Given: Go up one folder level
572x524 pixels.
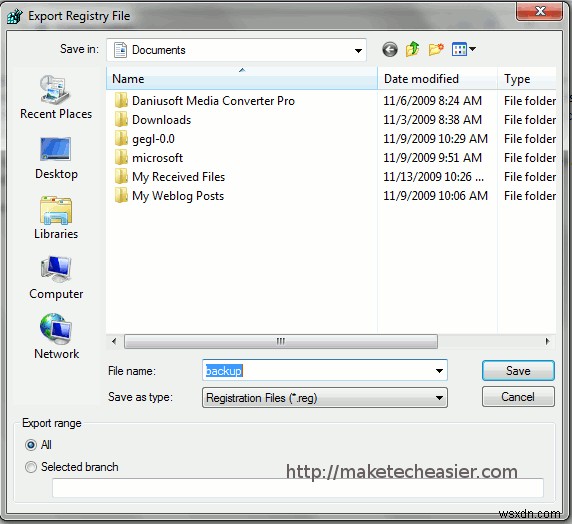Looking at the screenshot, I should (x=413, y=49).
